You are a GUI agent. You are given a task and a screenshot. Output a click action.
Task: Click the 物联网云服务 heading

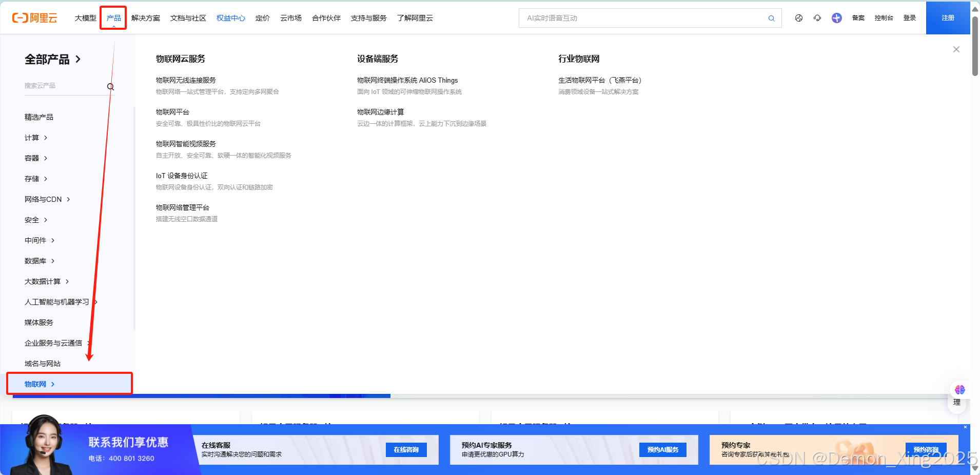pyautogui.click(x=181, y=59)
